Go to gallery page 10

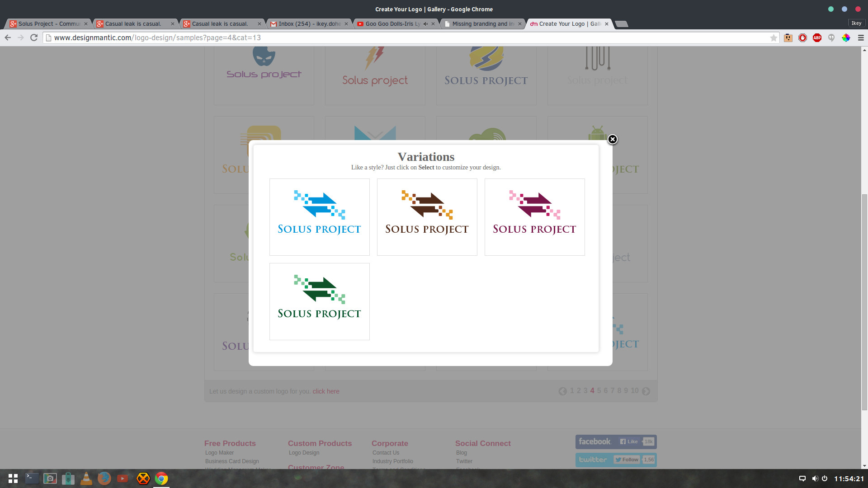[635, 391]
